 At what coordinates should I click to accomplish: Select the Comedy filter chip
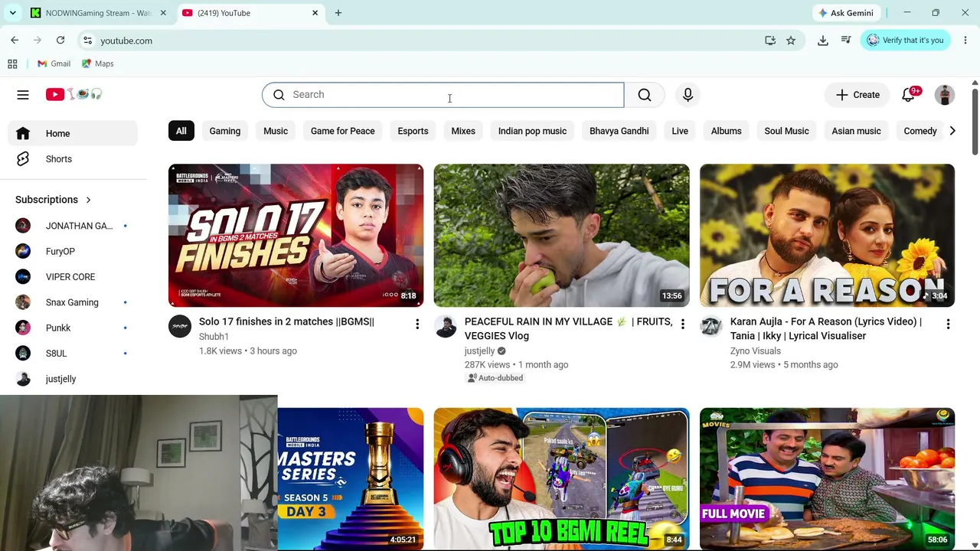pyautogui.click(x=920, y=131)
